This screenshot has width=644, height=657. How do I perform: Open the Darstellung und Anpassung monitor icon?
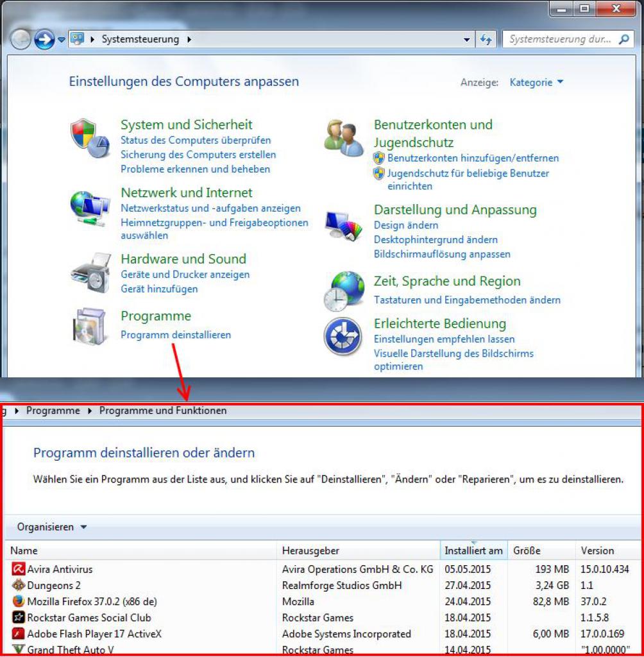[x=344, y=226]
